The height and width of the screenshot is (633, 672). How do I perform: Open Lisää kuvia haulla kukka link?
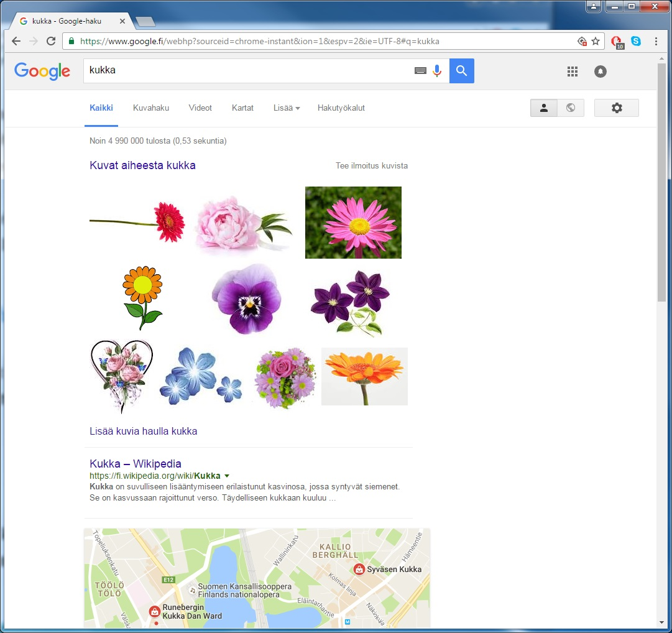(143, 431)
